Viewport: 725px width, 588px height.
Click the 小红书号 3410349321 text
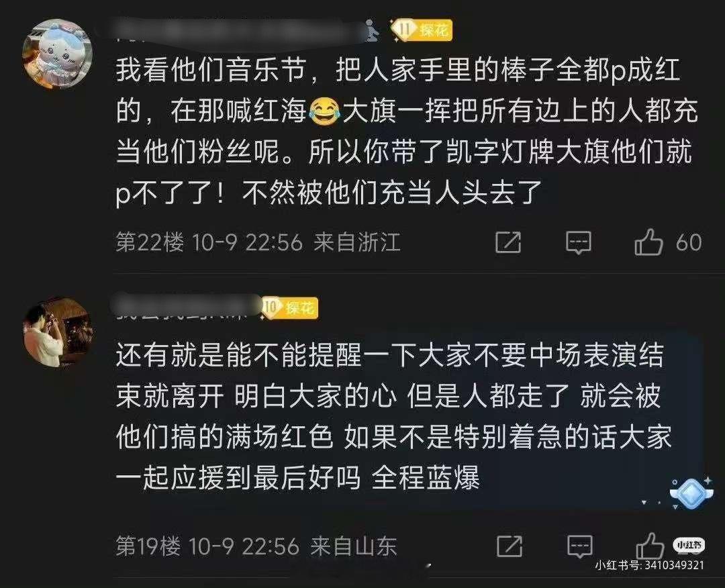(650, 565)
